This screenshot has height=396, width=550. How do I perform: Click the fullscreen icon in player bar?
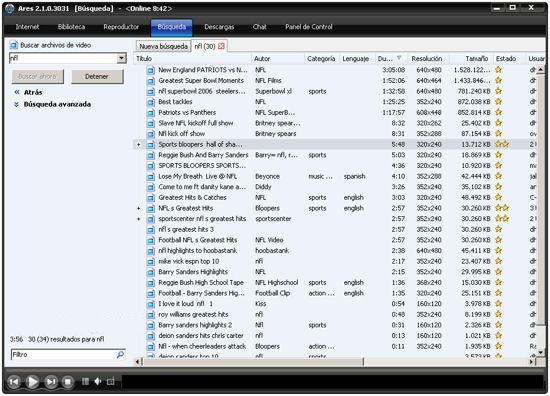[110, 381]
